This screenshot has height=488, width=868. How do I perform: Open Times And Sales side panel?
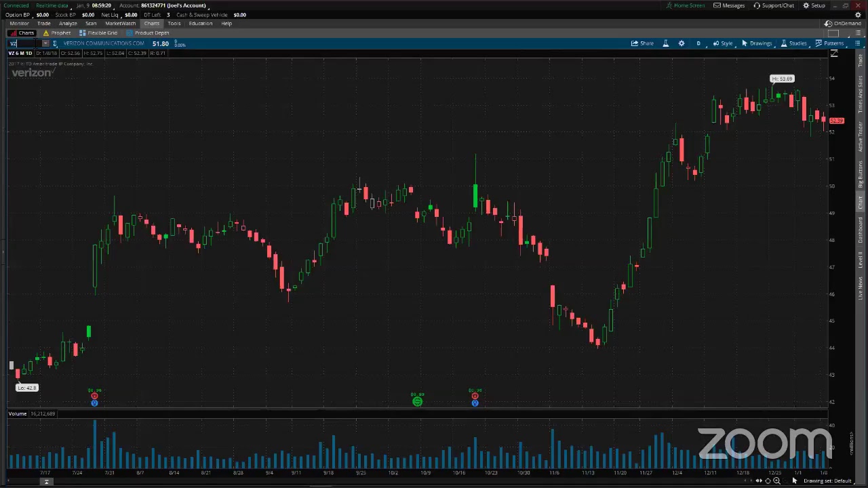point(861,94)
